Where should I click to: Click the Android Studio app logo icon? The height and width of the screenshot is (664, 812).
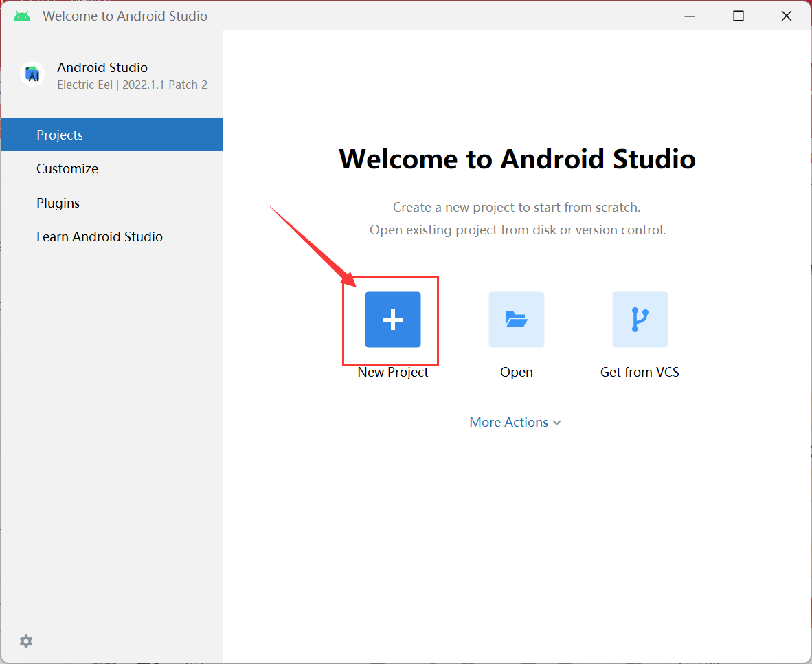32,75
